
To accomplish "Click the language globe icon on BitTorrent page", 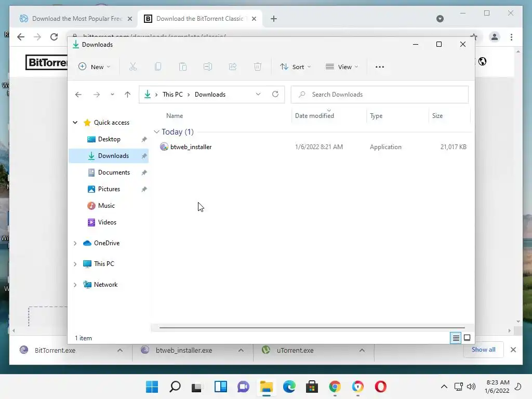I will click(482, 61).
